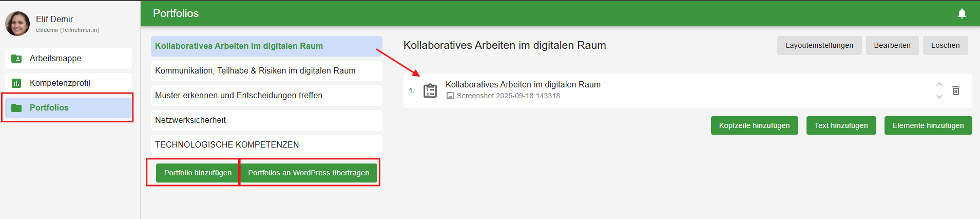Image resolution: width=980 pixels, height=219 pixels.
Task: Click the Bearbeiten button
Action: click(892, 45)
